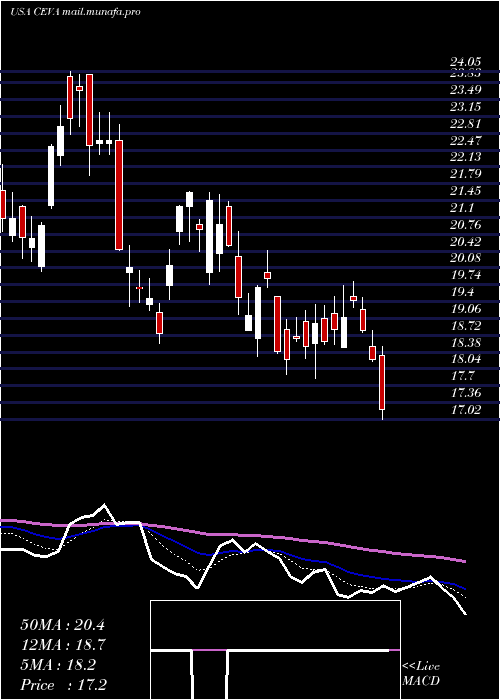Click the 21.45 price axis label
Screen dimensions: 500x700
click(465, 191)
